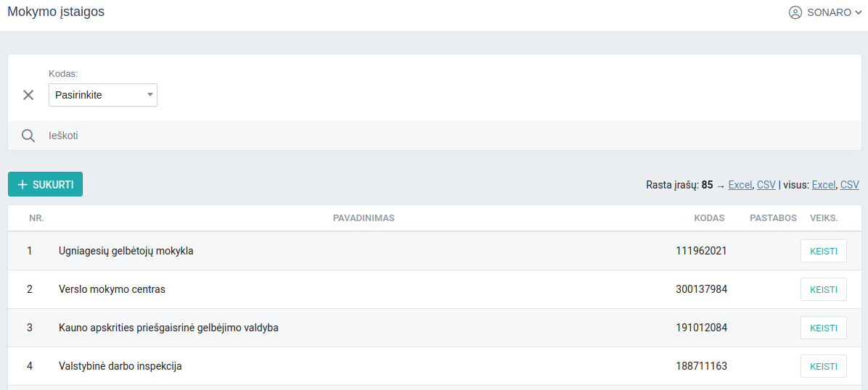Click the NR. column header
The image size is (868, 390).
(x=36, y=218)
